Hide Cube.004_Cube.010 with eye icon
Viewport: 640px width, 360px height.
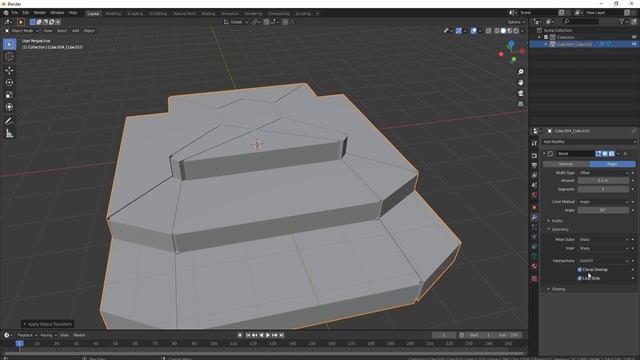[x=634, y=44]
